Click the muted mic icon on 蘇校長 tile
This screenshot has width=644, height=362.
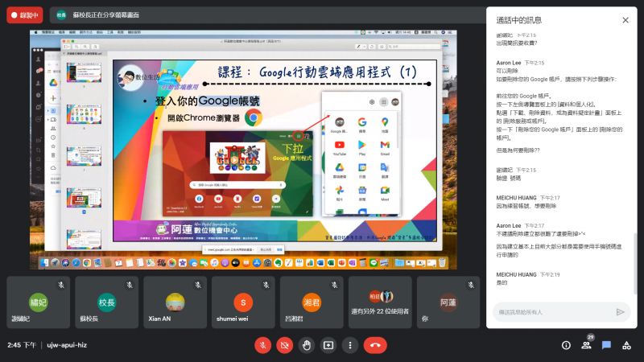(130, 285)
